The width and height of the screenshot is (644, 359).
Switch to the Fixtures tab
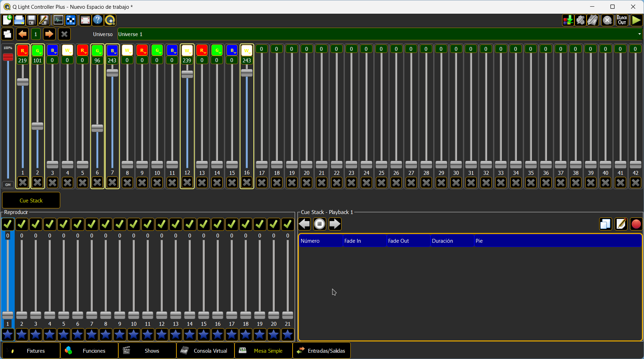[31, 351]
